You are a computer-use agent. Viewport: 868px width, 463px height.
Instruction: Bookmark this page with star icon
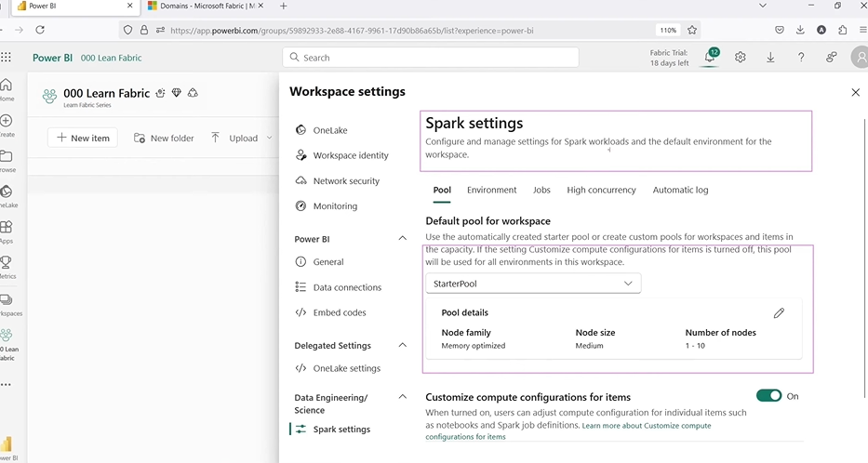(692, 30)
